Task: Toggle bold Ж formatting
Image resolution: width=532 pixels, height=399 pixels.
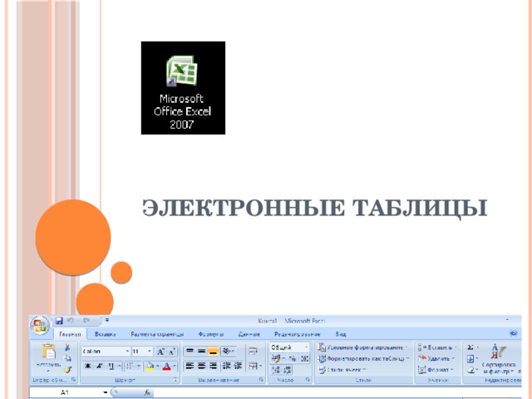Action: [88, 366]
